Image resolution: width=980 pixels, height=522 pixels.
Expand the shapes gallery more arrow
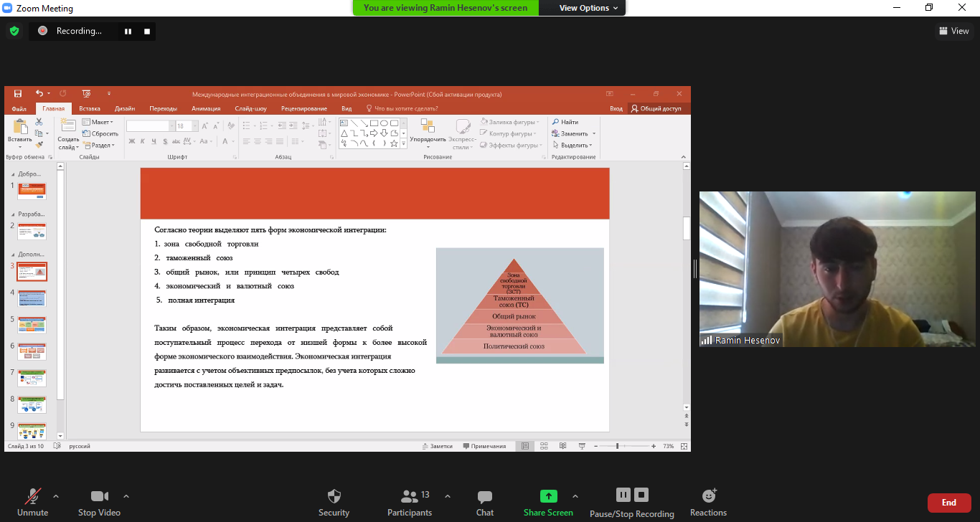pyautogui.click(x=403, y=143)
